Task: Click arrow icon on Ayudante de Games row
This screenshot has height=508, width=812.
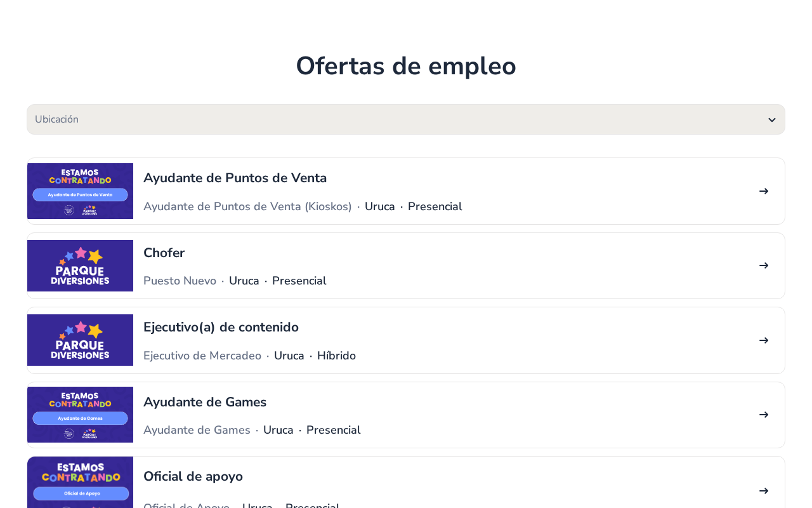Action: (764, 415)
